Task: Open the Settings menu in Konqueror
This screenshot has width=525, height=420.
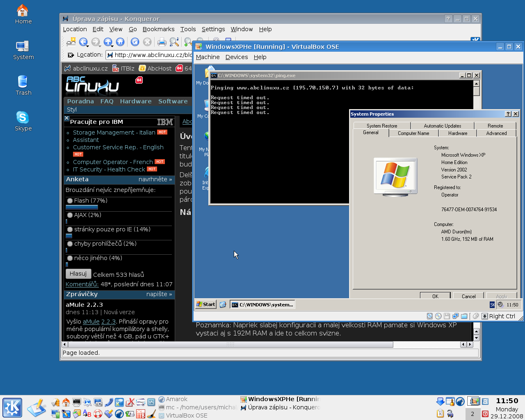Action: (x=213, y=29)
